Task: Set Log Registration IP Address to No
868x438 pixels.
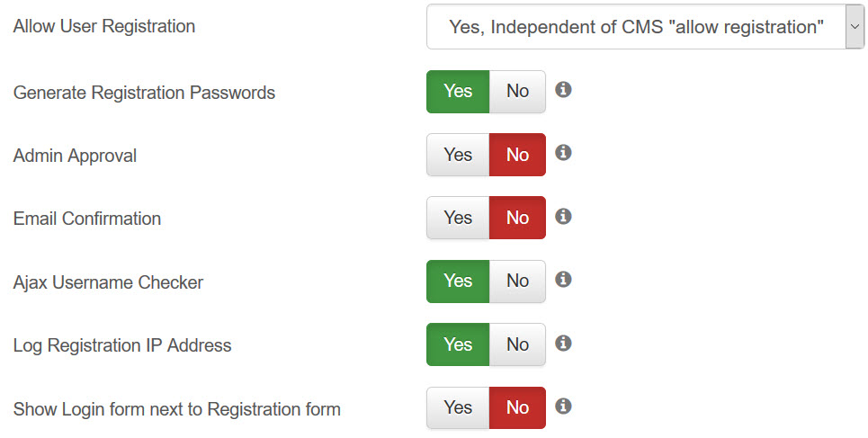Action: pyautogui.click(x=517, y=344)
